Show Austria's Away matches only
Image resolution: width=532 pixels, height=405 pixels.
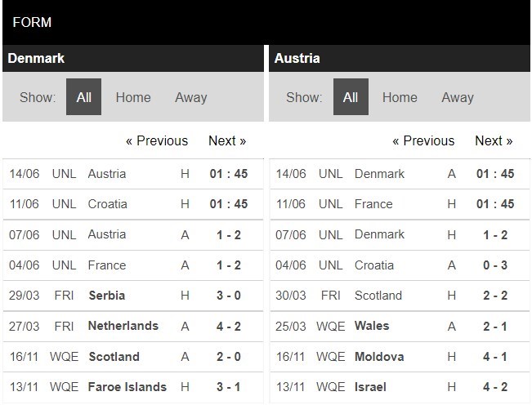[458, 97]
